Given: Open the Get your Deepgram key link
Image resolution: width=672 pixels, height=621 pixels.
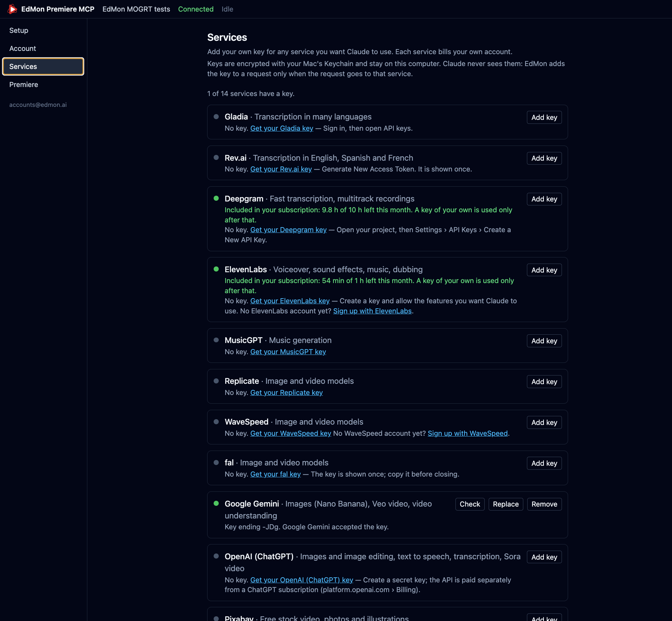Looking at the screenshot, I should pos(288,230).
